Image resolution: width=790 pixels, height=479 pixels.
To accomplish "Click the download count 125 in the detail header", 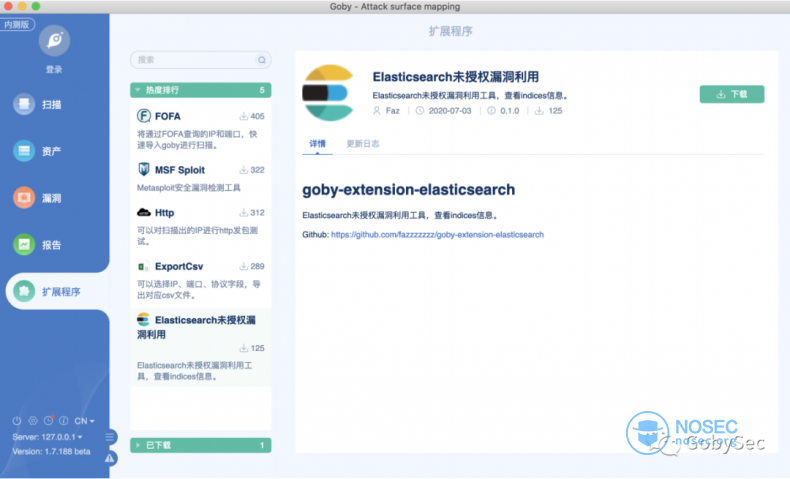I will (555, 111).
